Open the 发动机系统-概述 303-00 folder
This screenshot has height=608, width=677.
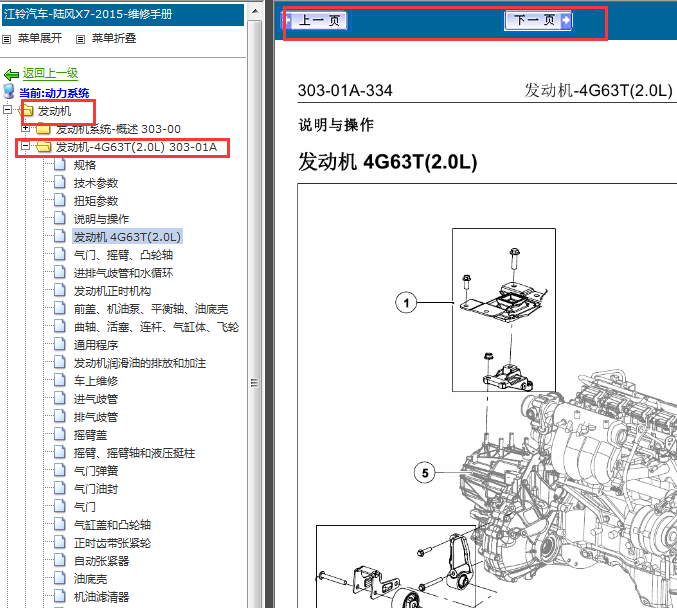(118, 129)
